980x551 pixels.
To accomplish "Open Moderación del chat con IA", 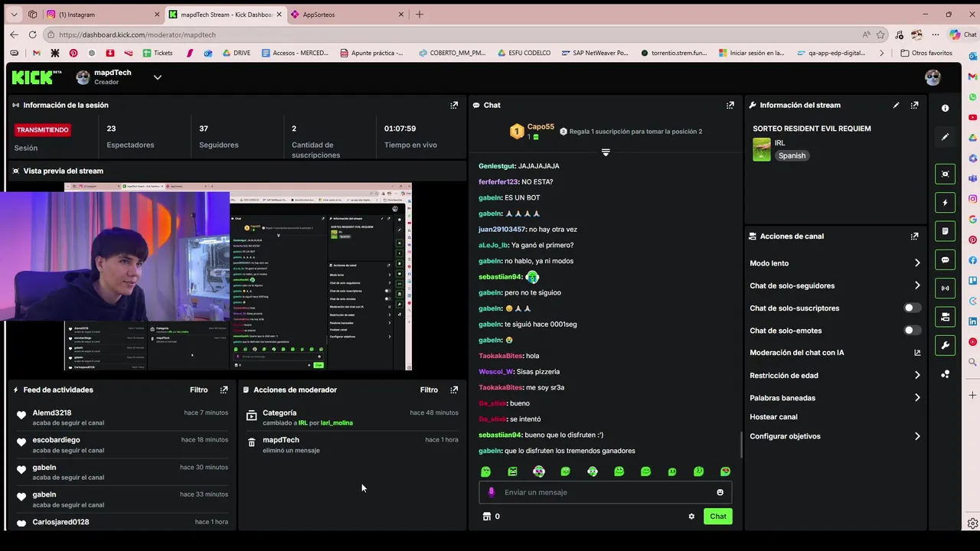I will [x=835, y=353].
